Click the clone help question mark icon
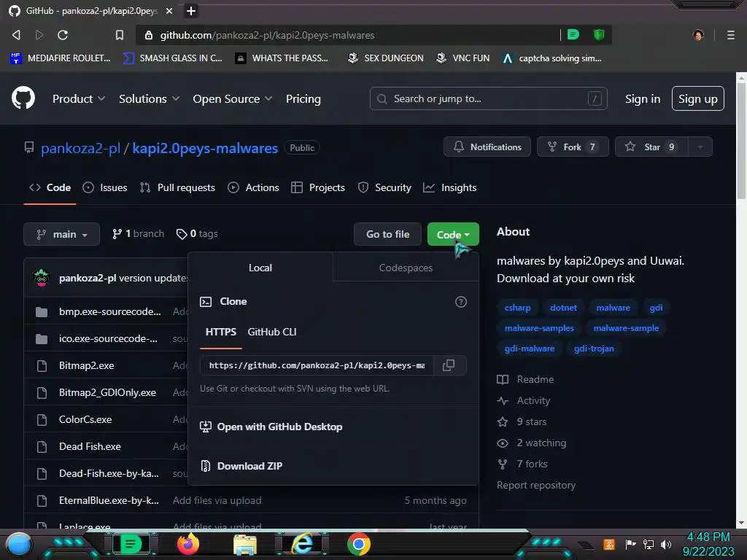 click(461, 301)
